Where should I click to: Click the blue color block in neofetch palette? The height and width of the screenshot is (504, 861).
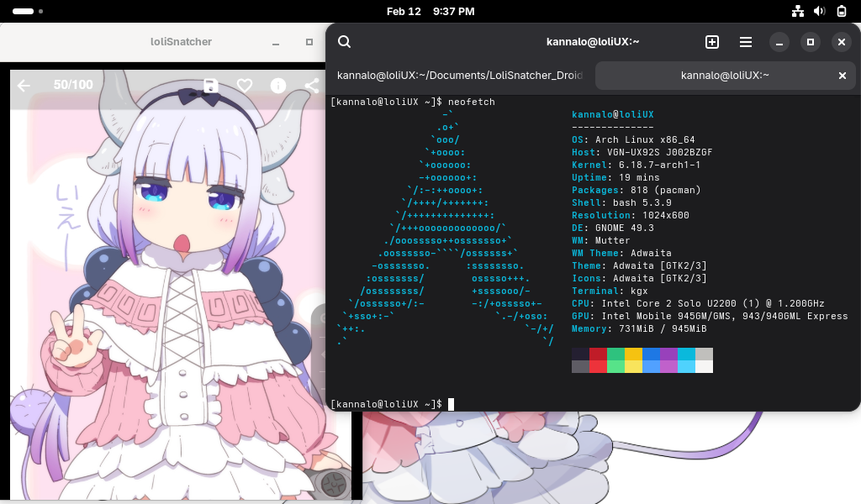click(651, 360)
